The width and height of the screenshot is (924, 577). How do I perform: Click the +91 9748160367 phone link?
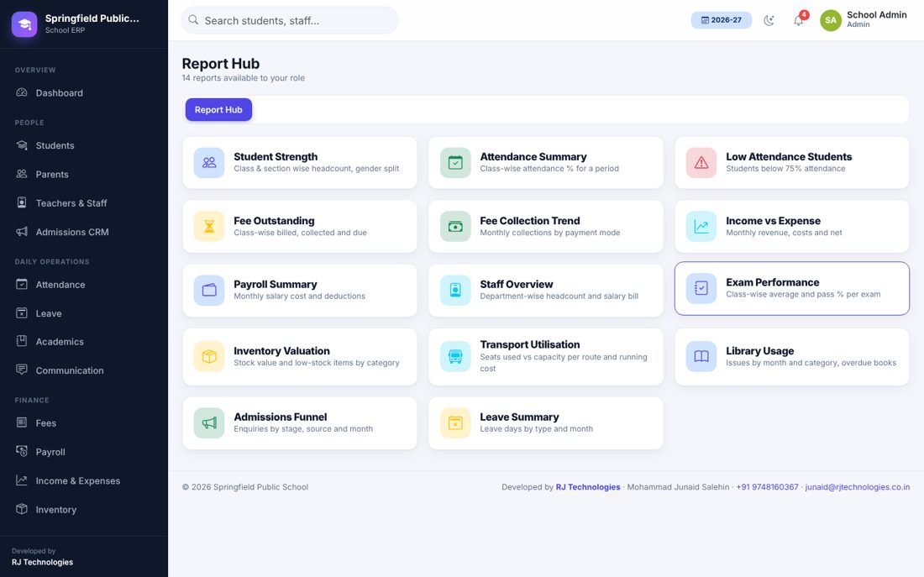coord(767,487)
